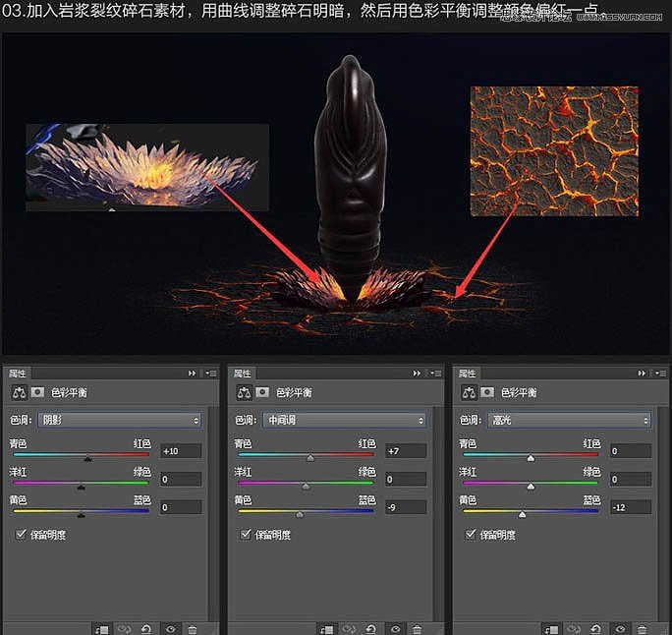The height and width of the screenshot is (635, 672).
Task: View previous state icon in Midtones panel
Action: click(349, 629)
